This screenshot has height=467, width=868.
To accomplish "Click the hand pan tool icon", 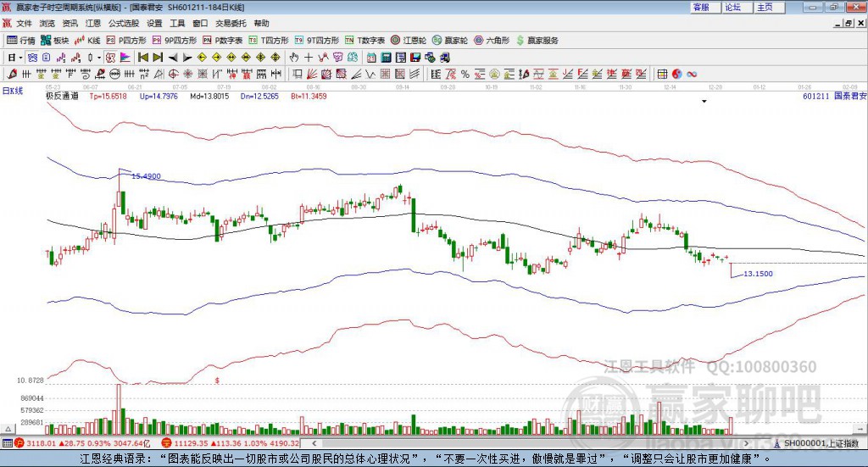I will [x=293, y=58].
